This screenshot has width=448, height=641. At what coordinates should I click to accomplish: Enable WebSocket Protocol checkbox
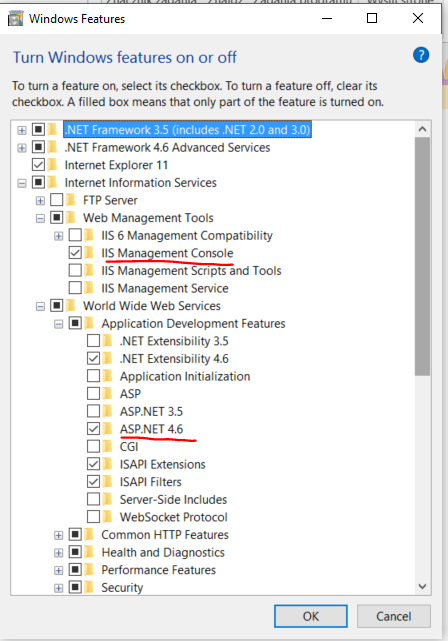click(x=93, y=516)
